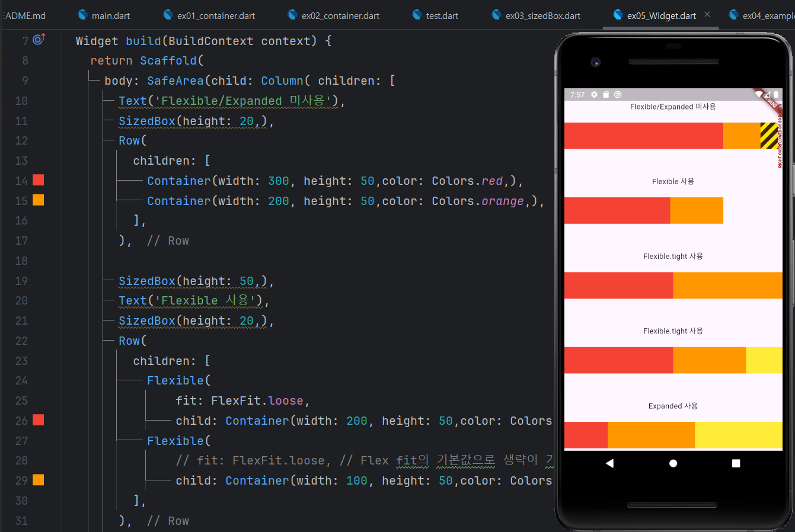The image size is (795, 532).
Task: Switch to the main.dart tab
Action: point(104,15)
